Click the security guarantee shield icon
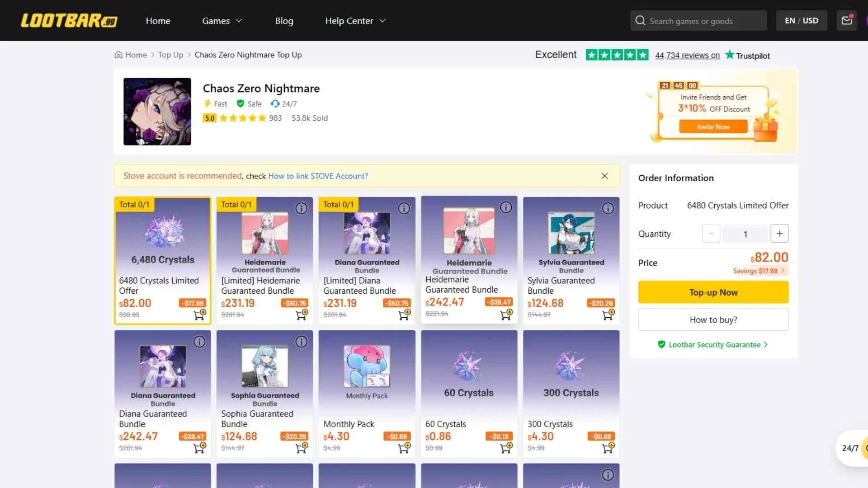The height and width of the screenshot is (488, 868). 661,344
